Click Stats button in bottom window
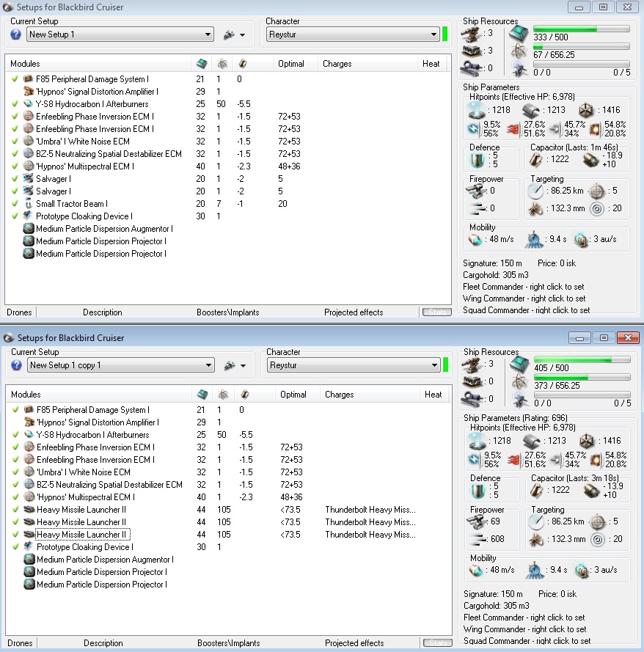The height and width of the screenshot is (652, 644). point(437,642)
